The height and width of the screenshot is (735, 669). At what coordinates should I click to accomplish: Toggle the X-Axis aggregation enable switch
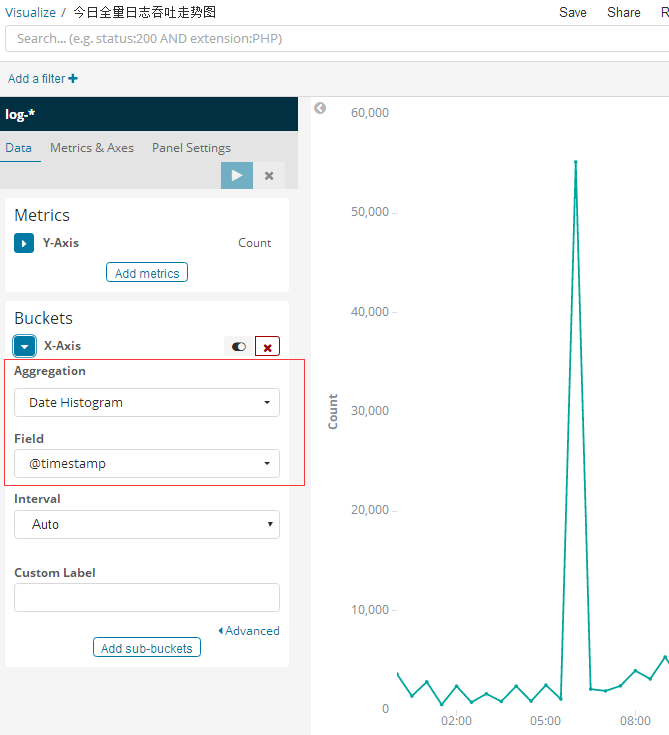coord(239,347)
